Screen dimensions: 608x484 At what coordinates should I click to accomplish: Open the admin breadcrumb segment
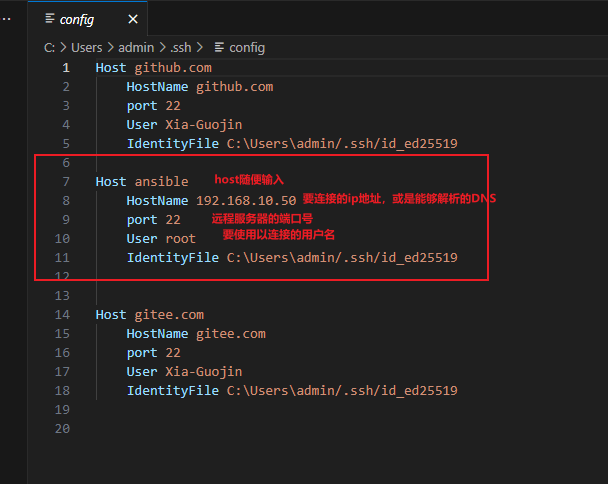136,48
